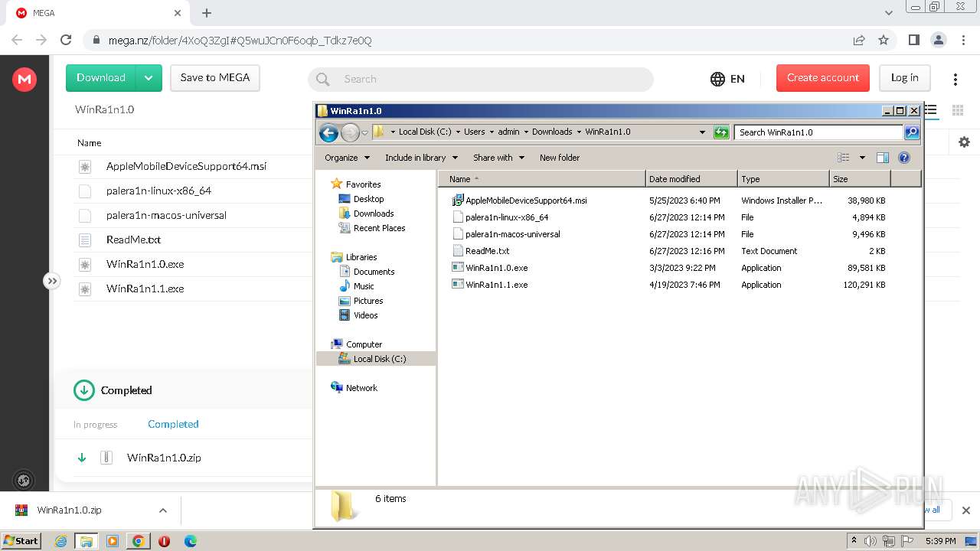Click Chrome's address bar URL

pos(240,41)
